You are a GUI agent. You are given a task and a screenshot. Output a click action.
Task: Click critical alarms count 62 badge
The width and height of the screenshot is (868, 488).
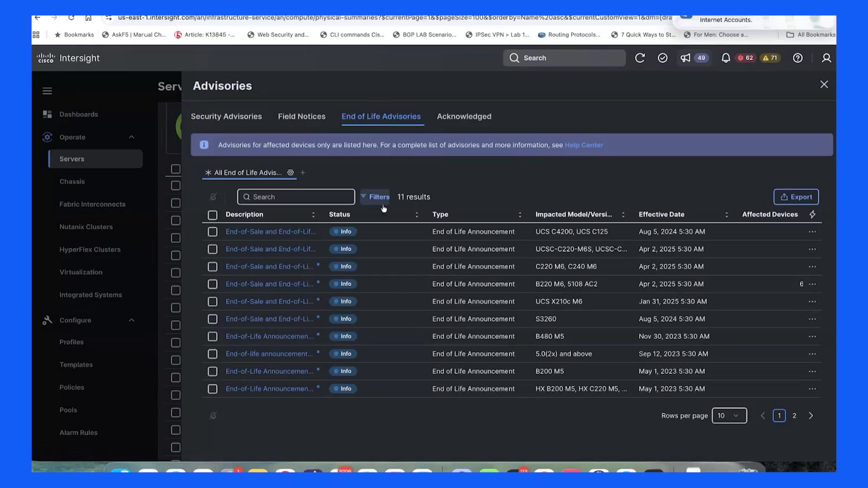(x=745, y=58)
